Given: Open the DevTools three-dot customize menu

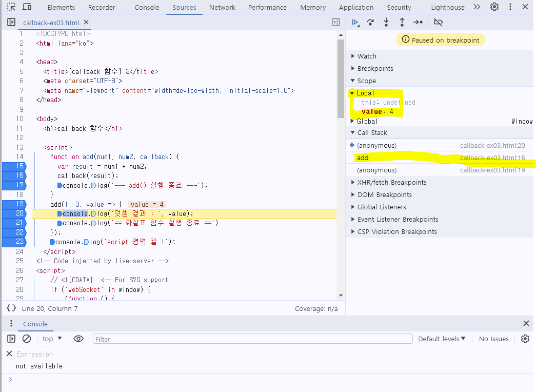Looking at the screenshot, I should pos(510,7).
